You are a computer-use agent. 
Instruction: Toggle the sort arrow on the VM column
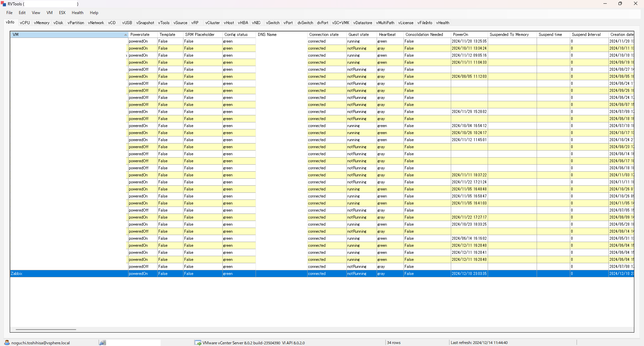(x=125, y=35)
